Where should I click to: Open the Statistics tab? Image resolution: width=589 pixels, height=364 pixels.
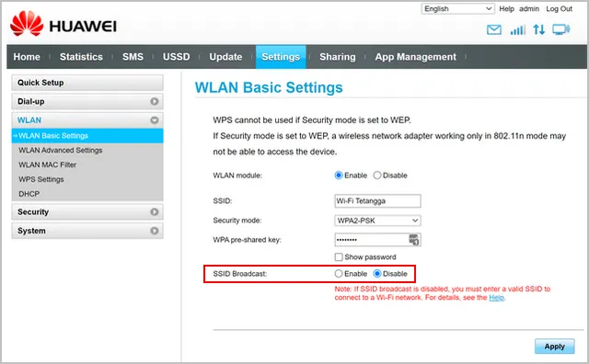tap(81, 57)
